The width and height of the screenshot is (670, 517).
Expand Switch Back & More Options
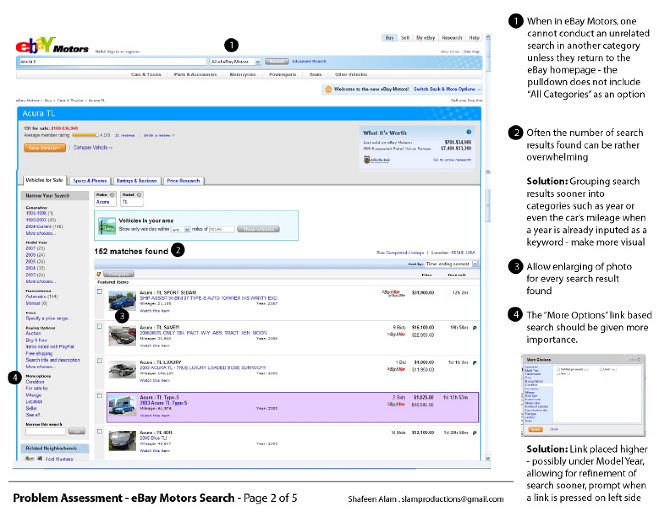point(447,89)
